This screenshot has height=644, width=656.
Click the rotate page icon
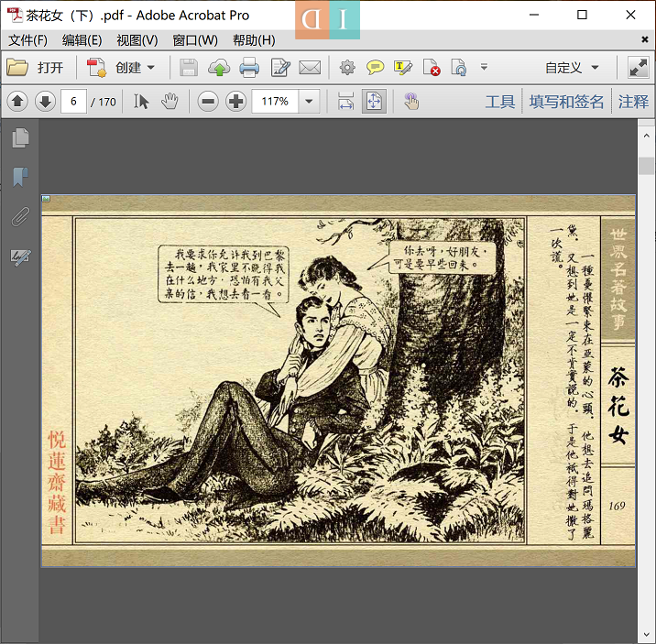click(x=458, y=68)
